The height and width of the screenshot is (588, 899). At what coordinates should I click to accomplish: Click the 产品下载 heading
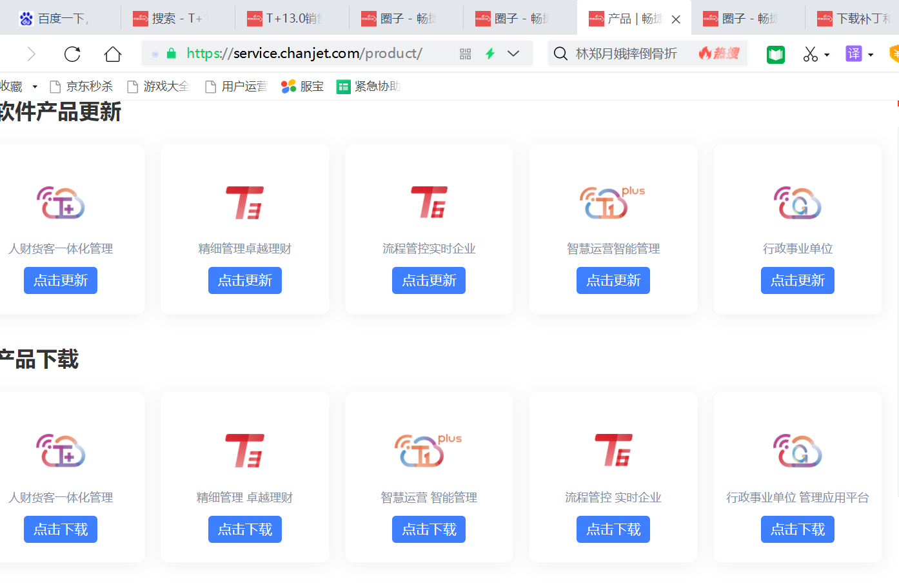click(39, 359)
